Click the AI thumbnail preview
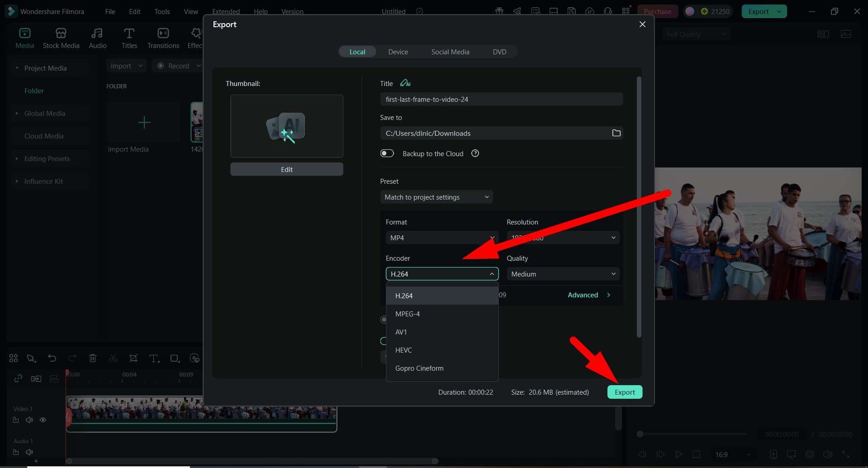The width and height of the screenshot is (868, 468). click(286, 126)
